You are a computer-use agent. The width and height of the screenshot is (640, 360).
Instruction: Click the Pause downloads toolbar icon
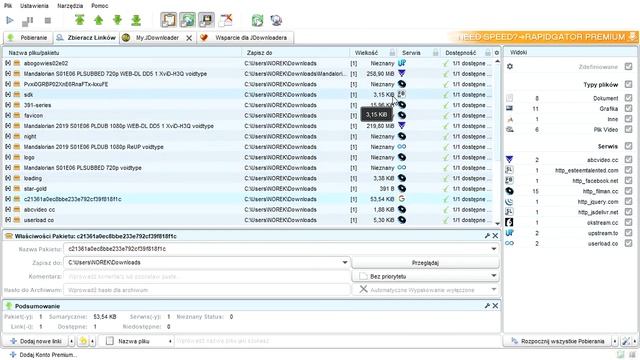(28, 20)
